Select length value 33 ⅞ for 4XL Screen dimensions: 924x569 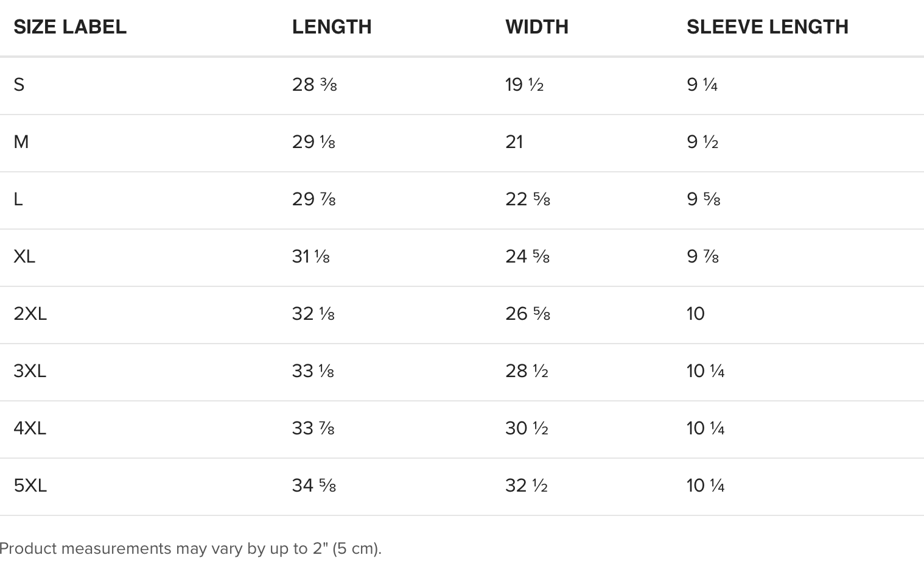pyautogui.click(x=313, y=428)
